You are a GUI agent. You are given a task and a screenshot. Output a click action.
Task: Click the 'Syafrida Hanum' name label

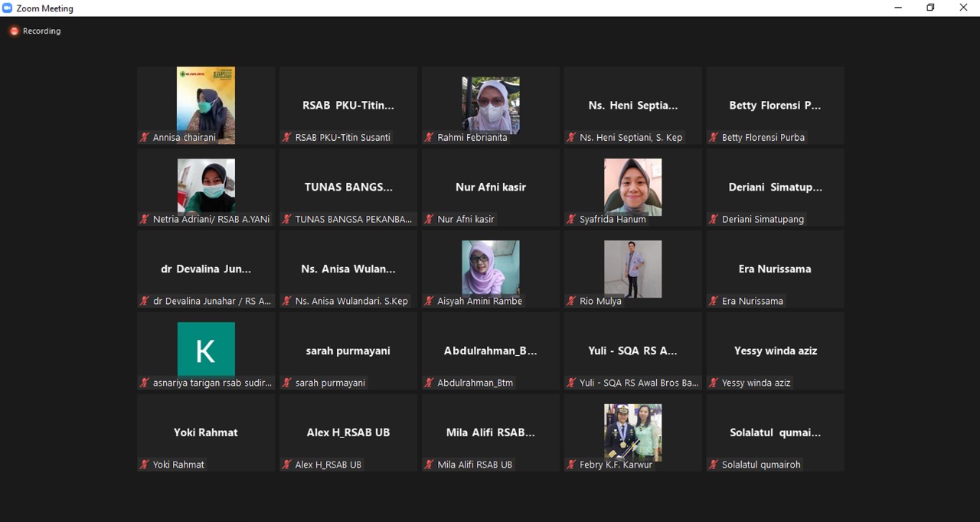[612, 219]
